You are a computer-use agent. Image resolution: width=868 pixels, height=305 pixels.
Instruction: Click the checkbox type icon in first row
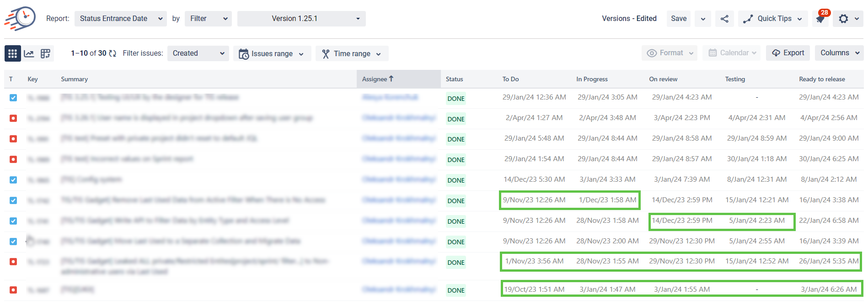13,98
